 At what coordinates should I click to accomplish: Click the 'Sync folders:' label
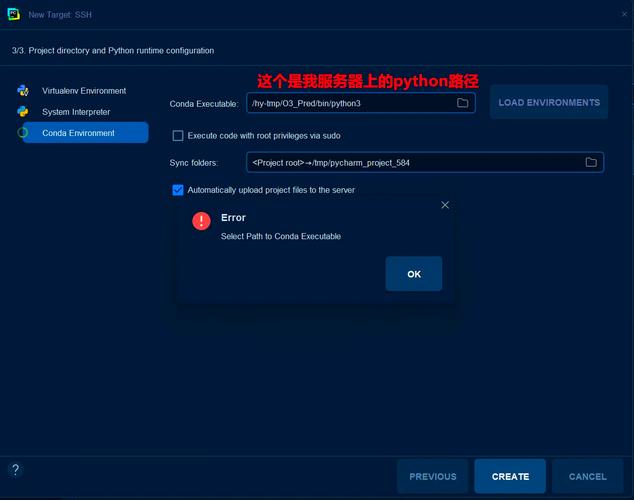tap(194, 163)
